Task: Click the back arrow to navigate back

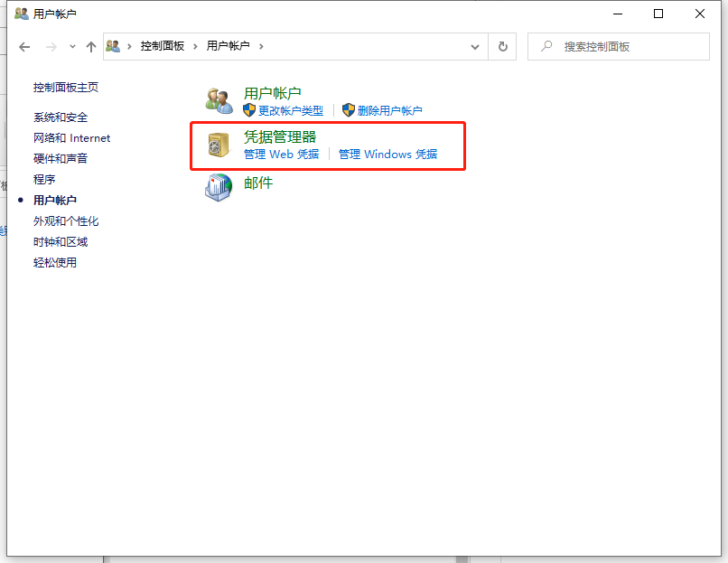Action: coord(24,46)
